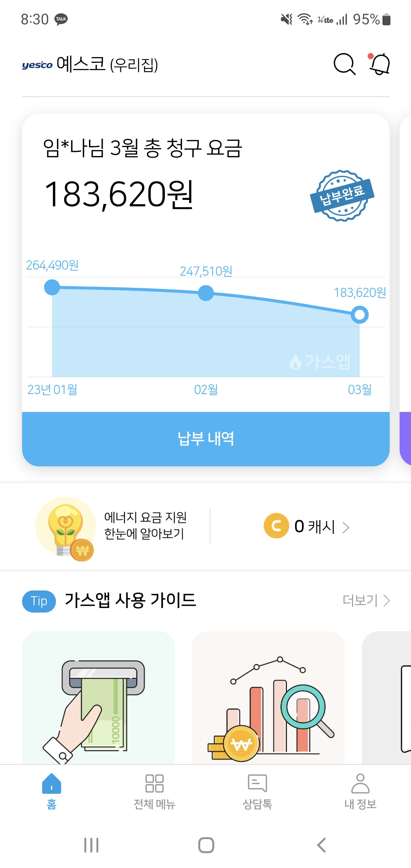Select the 03월 data point on chart
This screenshot has height=868, width=411.
pos(360,315)
